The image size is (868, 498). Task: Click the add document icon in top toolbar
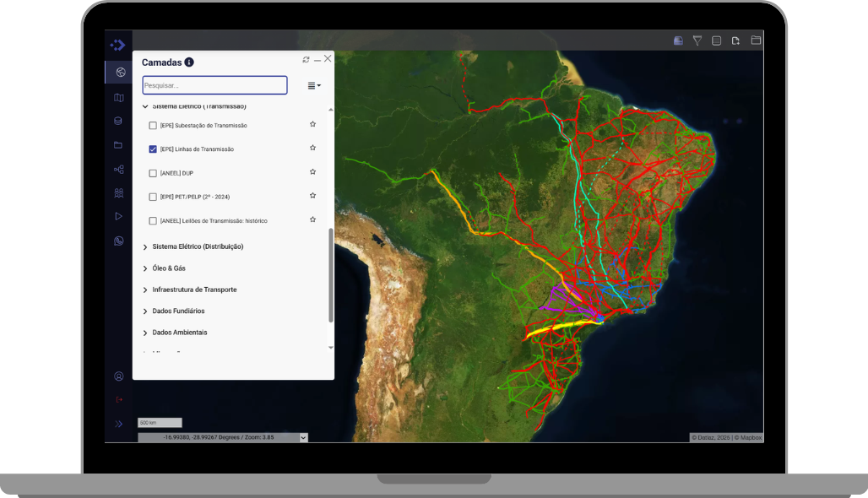(x=735, y=41)
